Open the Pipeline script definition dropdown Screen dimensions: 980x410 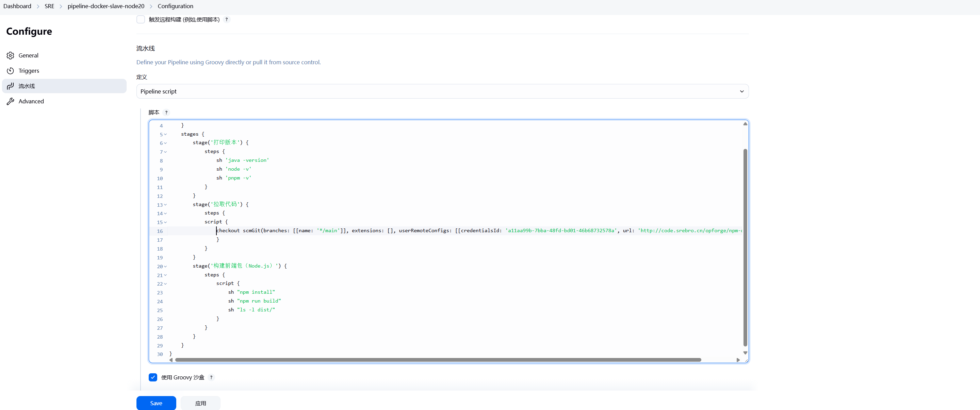point(442,91)
